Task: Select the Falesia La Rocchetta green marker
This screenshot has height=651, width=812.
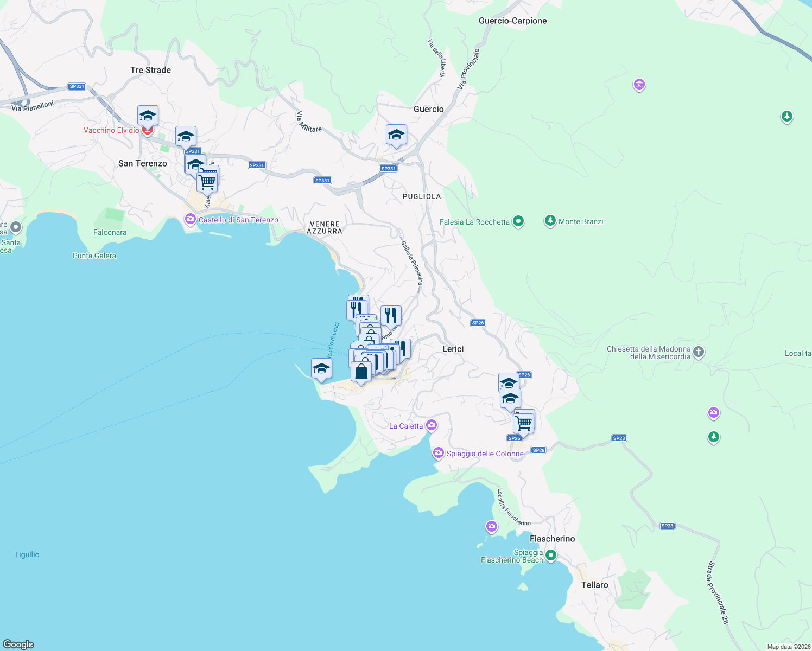Action: pyautogui.click(x=518, y=220)
